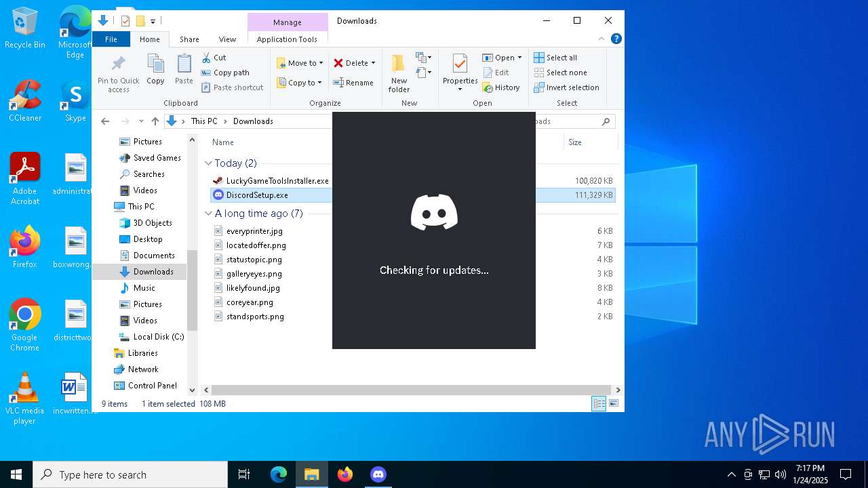Image resolution: width=868 pixels, height=488 pixels.
Task: Go up one folder level
Action: pyautogui.click(x=155, y=121)
